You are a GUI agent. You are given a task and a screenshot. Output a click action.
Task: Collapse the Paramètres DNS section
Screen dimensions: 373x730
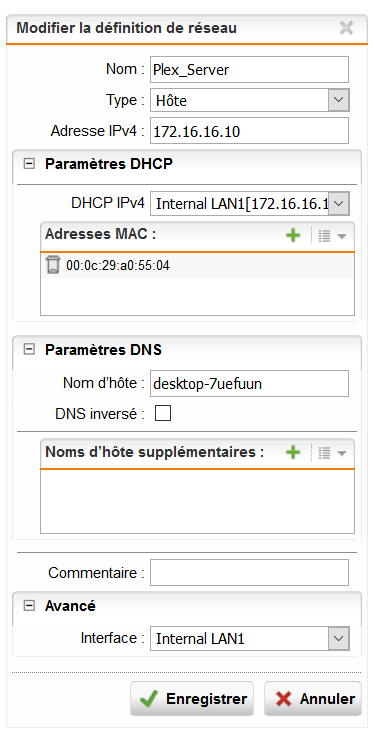[29, 350]
